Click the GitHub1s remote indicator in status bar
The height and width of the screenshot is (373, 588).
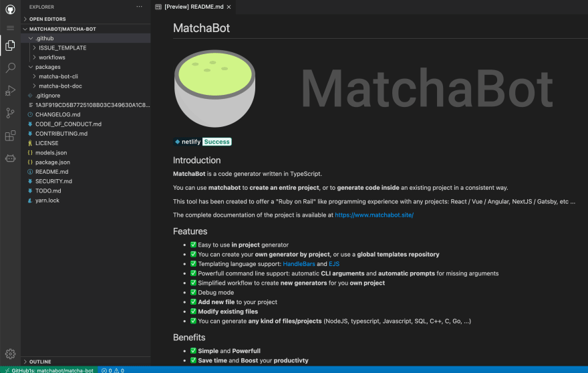(49, 370)
